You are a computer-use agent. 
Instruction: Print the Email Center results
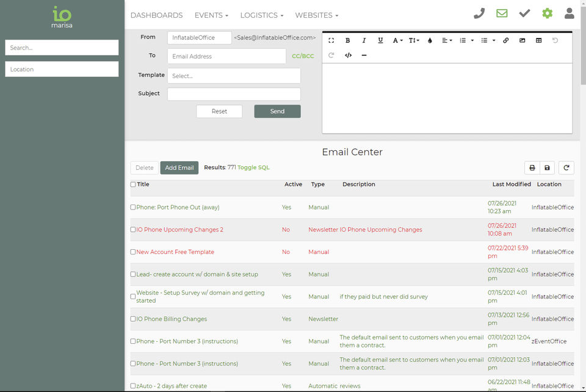[532, 168]
